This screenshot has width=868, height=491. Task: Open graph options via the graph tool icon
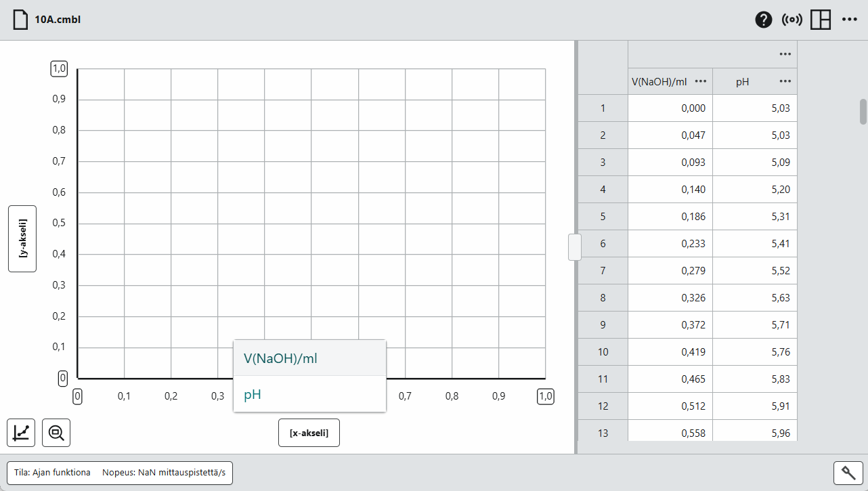20,432
